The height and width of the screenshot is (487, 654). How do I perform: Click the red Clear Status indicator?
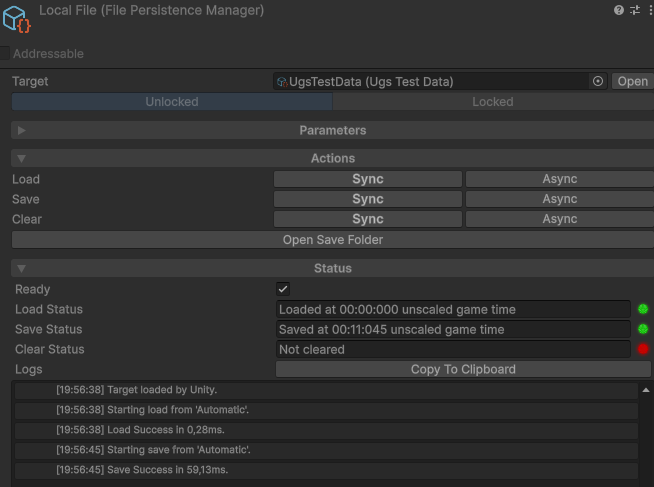tap(643, 349)
